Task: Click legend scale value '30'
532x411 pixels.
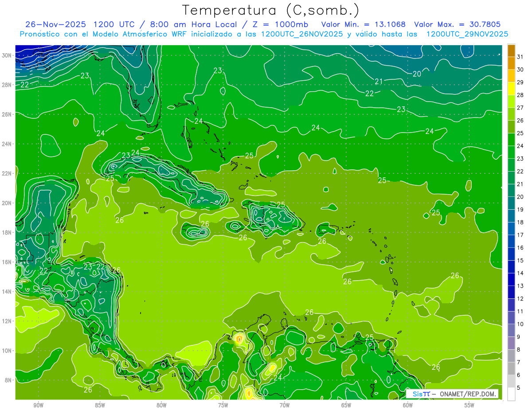Action: click(x=520, y=69)
